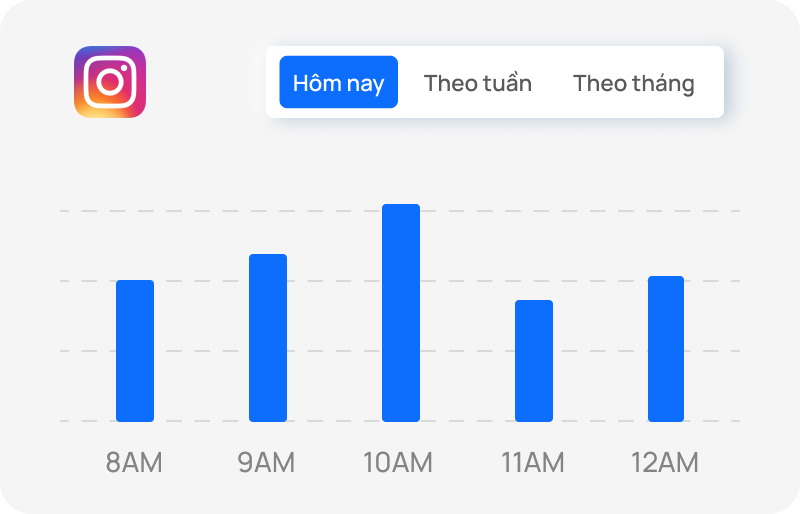Click the tallest bar at 10AM
The height and width of the screenshot is (514, 800).
401,313
